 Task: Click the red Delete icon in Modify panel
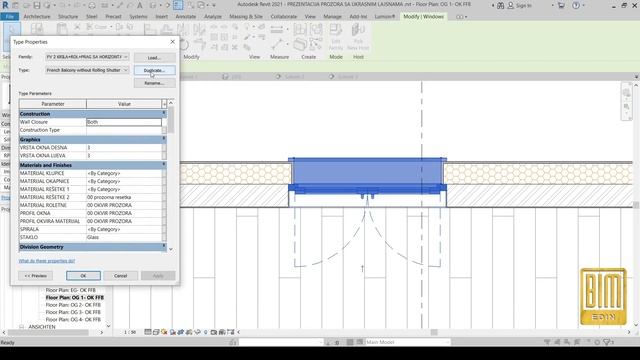[x=235, y=47]
